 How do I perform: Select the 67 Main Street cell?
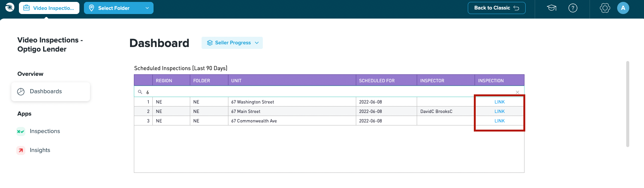point(292,111)
